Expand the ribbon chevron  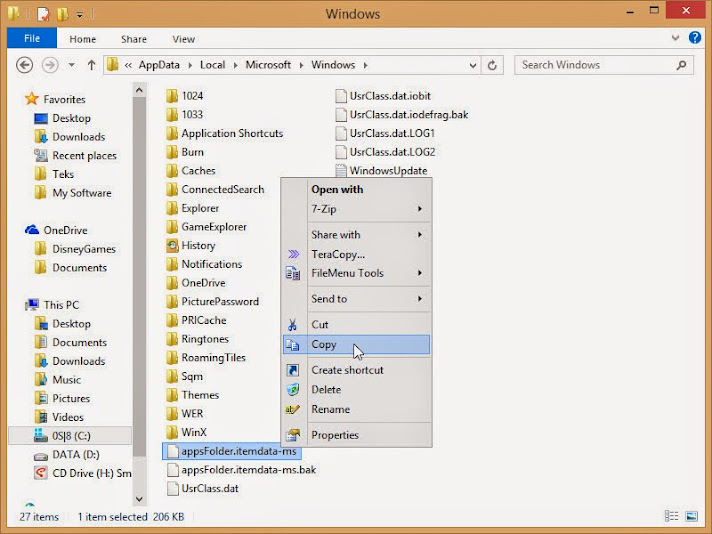click(x=675, y=38)
